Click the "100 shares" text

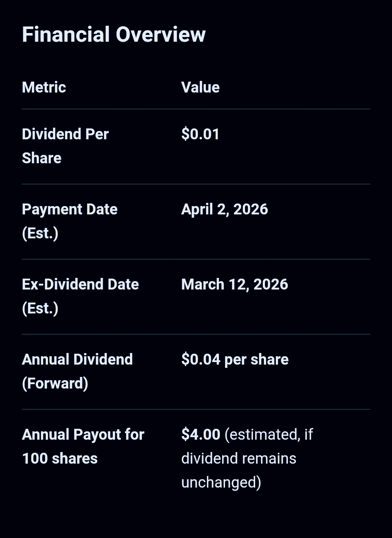pos(60,459)
